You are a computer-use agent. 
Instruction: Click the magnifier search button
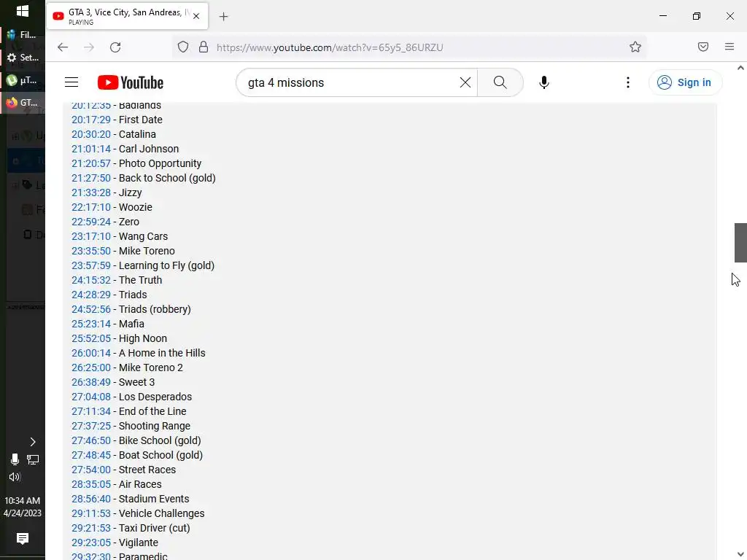coord(500,82)
